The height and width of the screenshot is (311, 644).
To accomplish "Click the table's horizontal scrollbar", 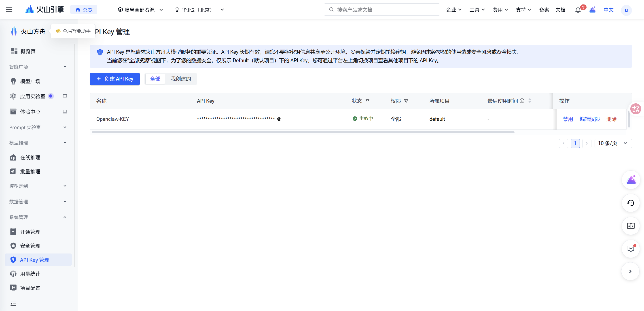I will (x=303, y=132).
